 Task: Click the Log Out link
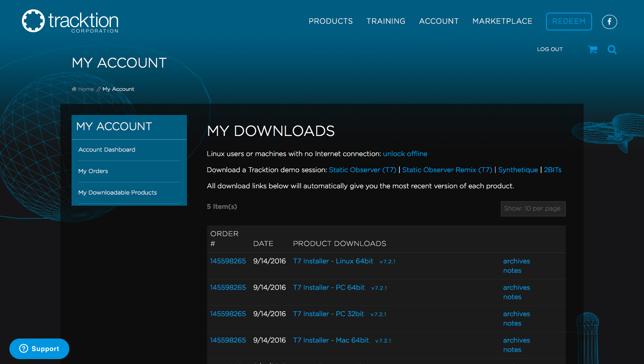click(550, 49)
